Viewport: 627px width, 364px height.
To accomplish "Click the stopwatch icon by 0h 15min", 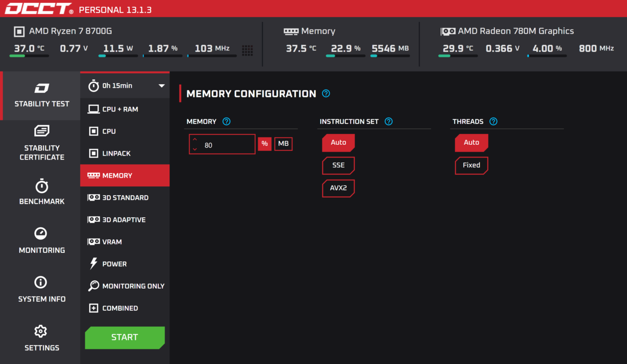I will pyautogui.click(x=93, y=86).
